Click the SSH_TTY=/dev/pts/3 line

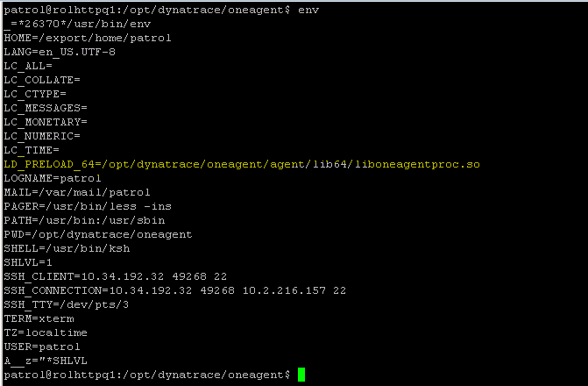tap(67, 304)
